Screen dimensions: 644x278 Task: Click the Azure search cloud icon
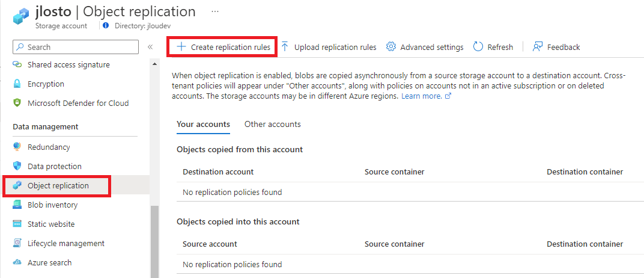(x=17, y=262)
